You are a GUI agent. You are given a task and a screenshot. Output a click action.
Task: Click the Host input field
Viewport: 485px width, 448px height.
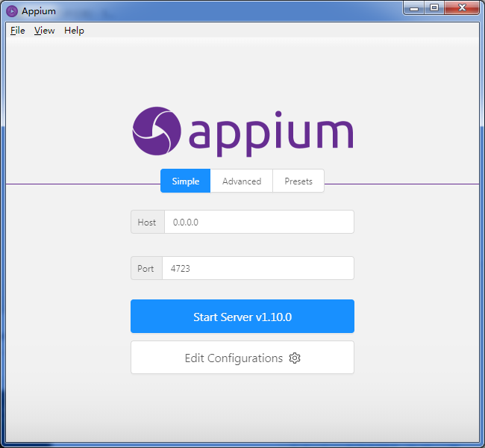coord(259,222)
